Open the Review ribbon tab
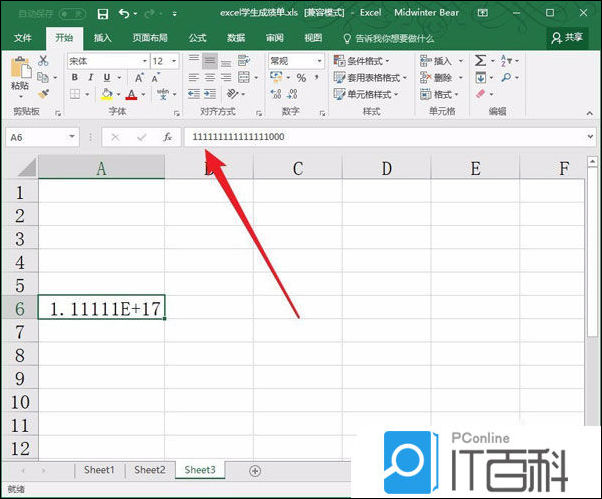The width and height of the screenshot is (602, 499). tap(275, 38)
